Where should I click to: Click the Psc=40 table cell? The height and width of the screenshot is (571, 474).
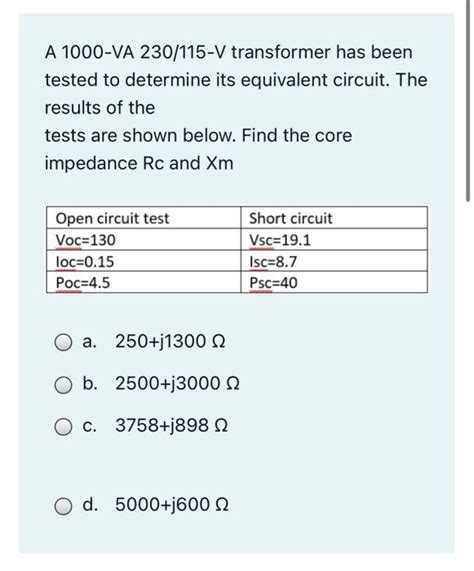[x=334, y=282]
